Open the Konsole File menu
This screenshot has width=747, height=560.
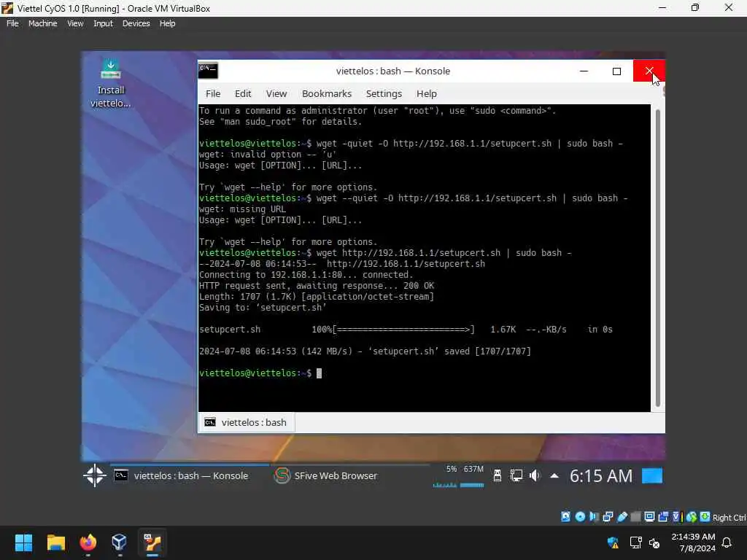(213, 94)
